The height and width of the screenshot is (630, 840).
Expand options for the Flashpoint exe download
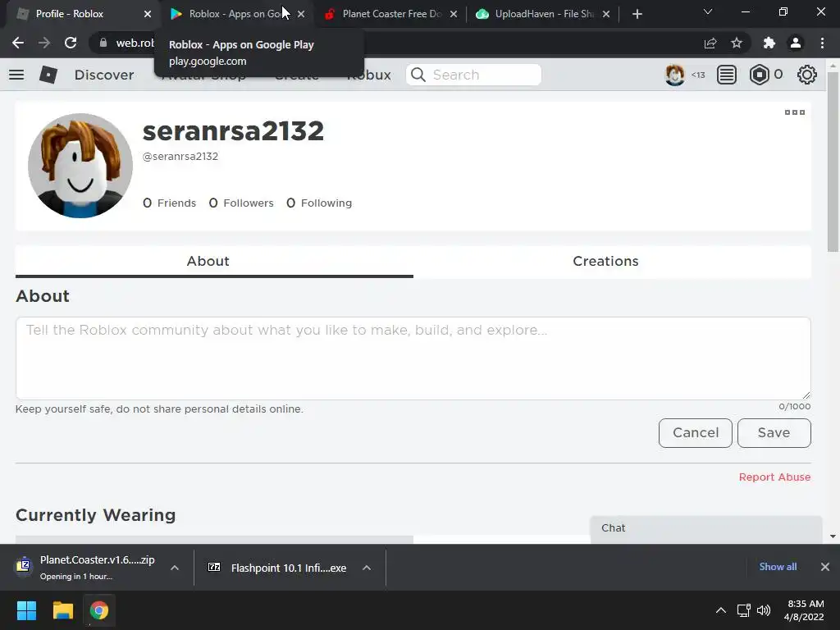click(x=367, y=568)
